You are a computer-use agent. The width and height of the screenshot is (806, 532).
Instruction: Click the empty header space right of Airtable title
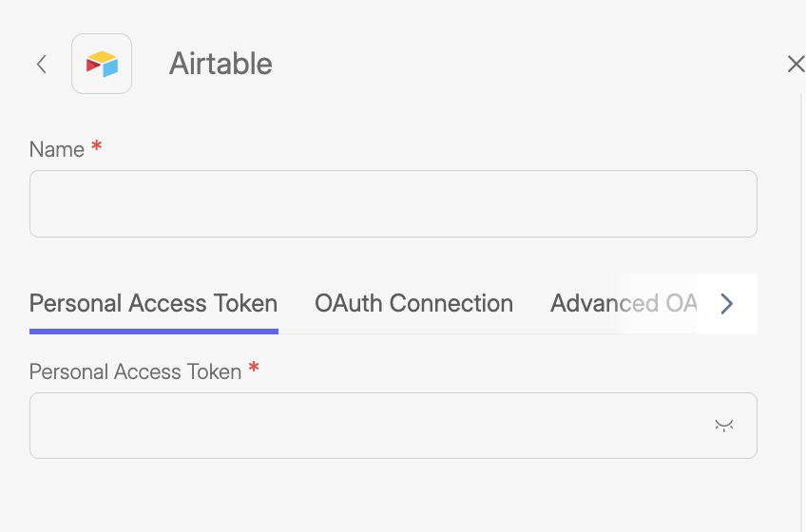(x=523, y=64)
